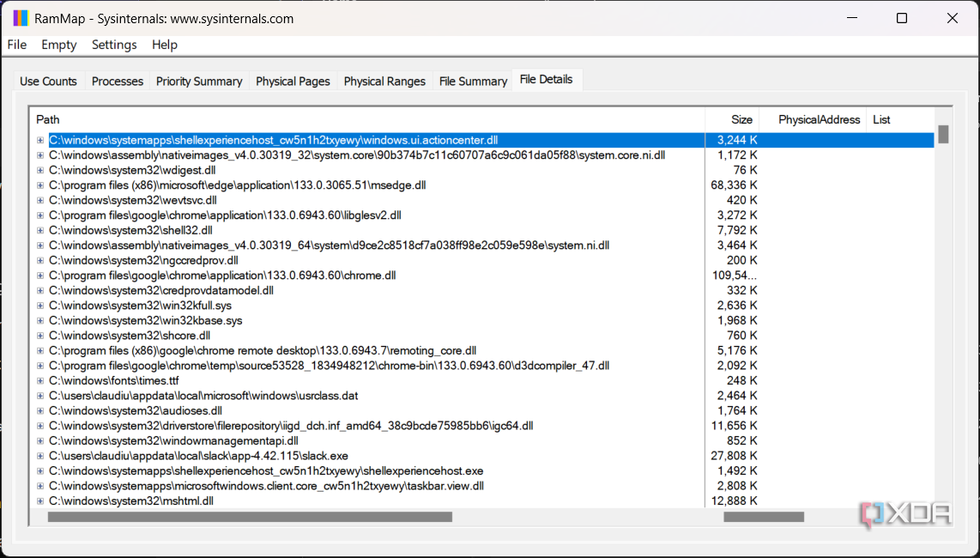
Task: Open the Settings menu
Action: click(114, 45)
